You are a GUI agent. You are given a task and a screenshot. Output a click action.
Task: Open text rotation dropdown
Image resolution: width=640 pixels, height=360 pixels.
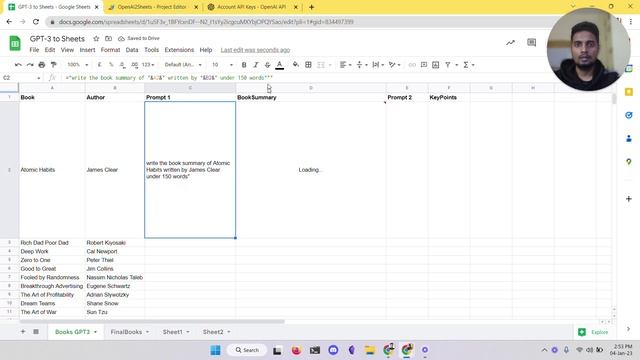point(395,64)
